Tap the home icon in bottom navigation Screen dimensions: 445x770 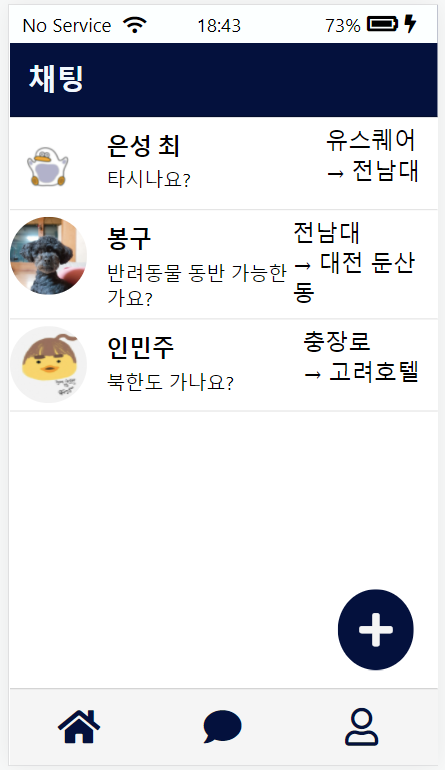point(79,726)
